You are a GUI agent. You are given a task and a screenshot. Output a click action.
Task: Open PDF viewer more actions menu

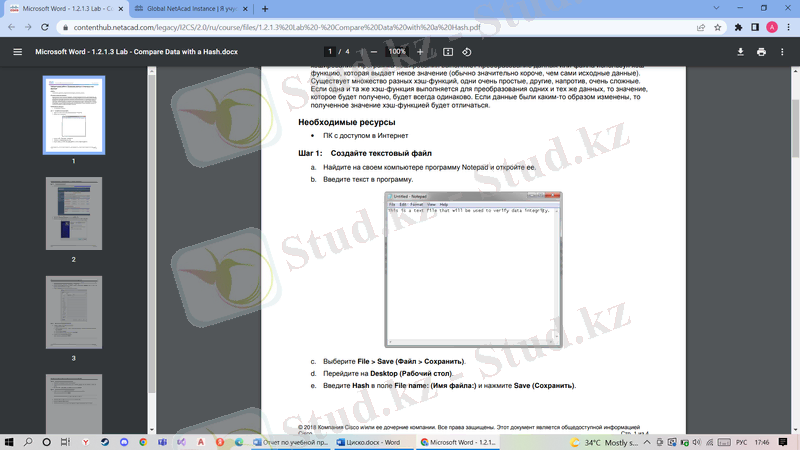tap(782, 52)
